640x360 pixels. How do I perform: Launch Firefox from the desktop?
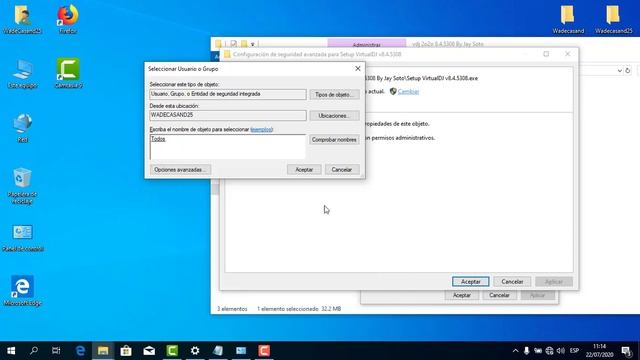pyautogui.click(x=68, y=19)
